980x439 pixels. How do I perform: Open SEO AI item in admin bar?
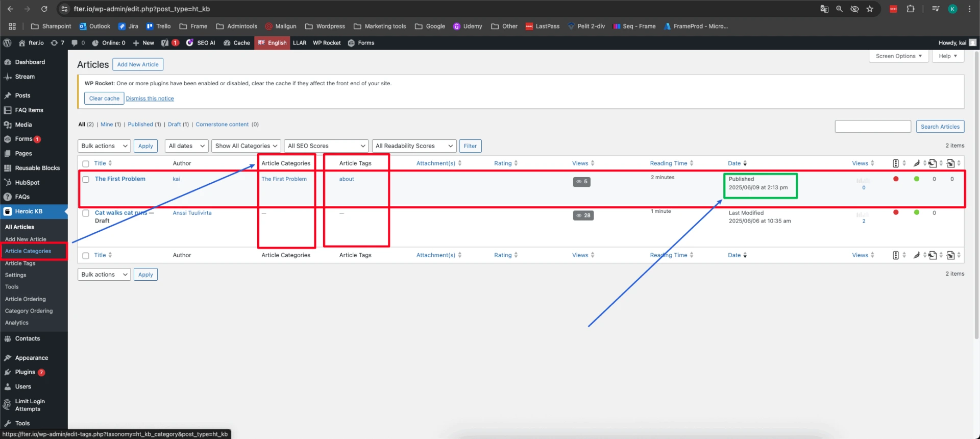(201, 43)
